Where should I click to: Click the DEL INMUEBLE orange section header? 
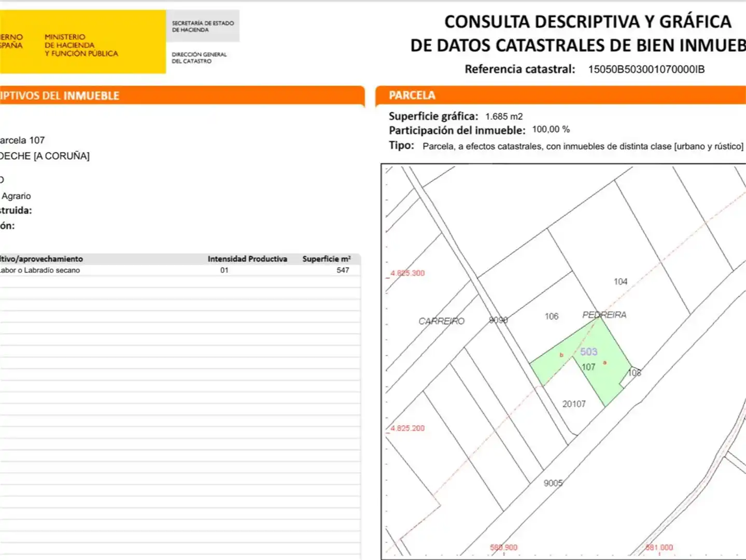181,96
